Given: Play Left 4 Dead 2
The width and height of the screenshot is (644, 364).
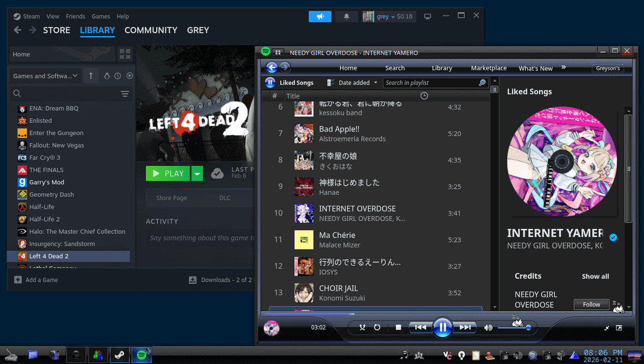Looking at the screenshot, I should point(168,173).
